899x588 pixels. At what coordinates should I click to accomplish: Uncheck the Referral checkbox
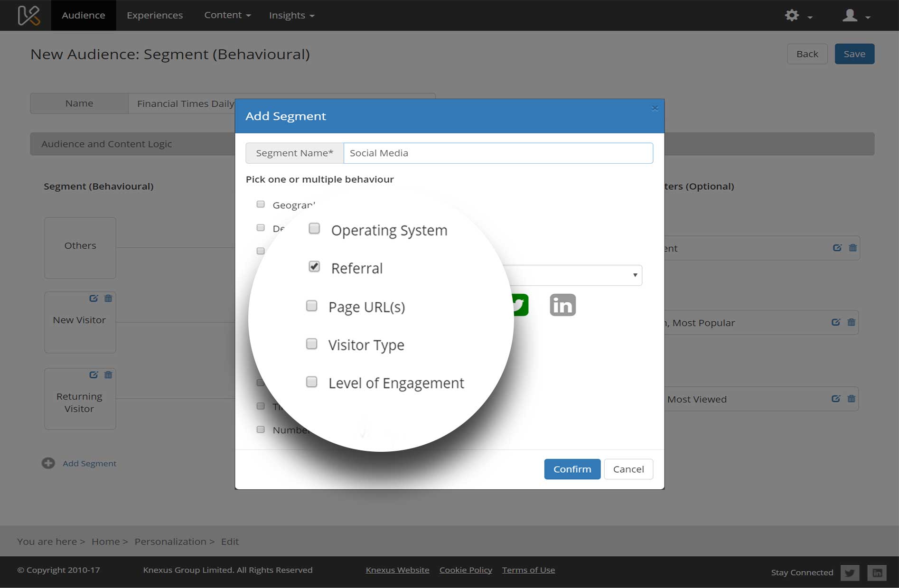point(314,266)
